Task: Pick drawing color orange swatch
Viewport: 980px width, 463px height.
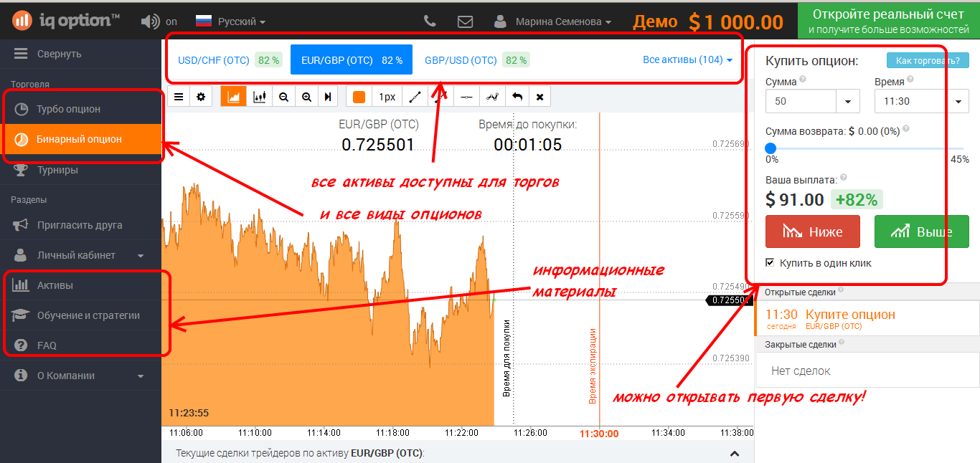Action: (359, 97)
